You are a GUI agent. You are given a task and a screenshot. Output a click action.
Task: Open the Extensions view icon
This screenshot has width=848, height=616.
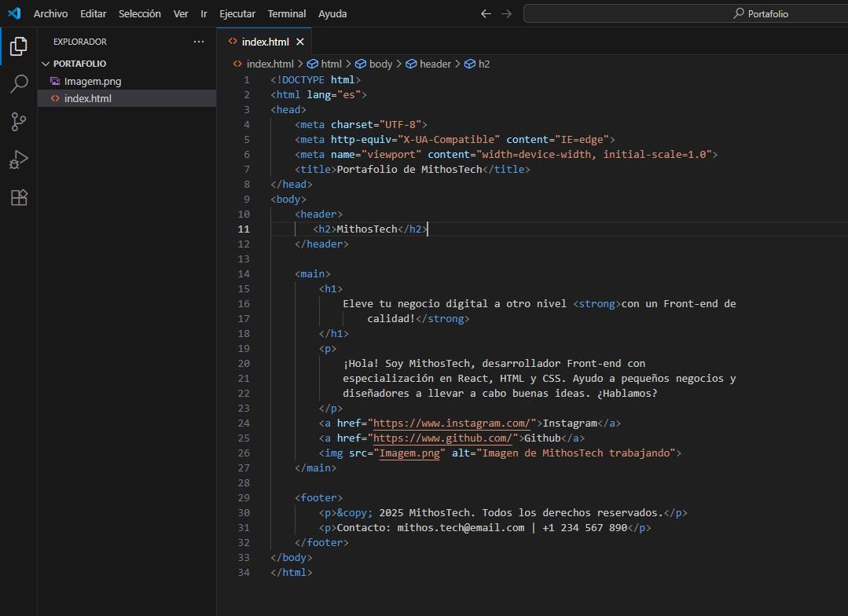pos(18,197)
